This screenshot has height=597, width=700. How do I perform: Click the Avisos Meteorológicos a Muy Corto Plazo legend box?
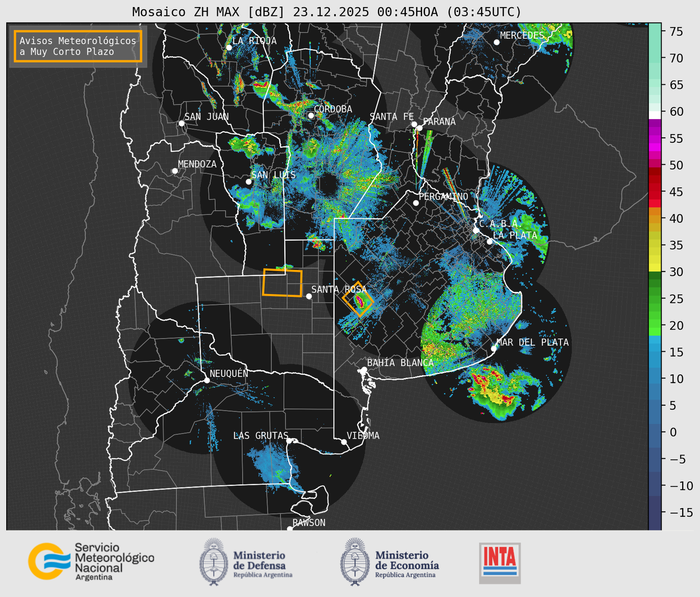pos(78,46)
